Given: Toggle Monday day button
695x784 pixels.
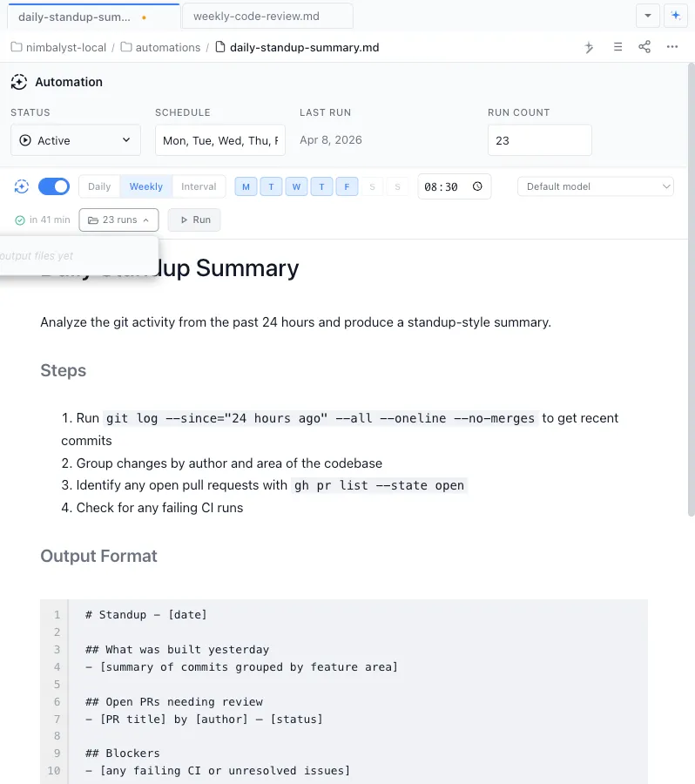Looking at the screenshot, I should click(246, 187).
